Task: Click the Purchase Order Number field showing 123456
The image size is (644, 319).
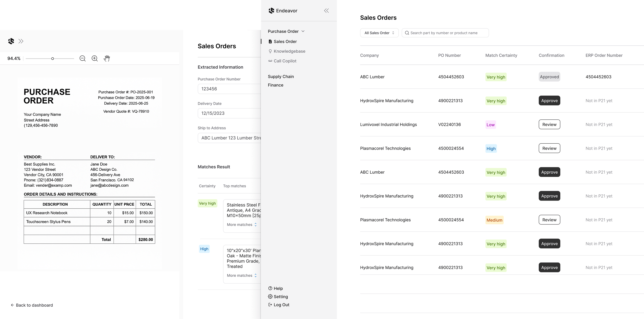Action: click(229, 89)
